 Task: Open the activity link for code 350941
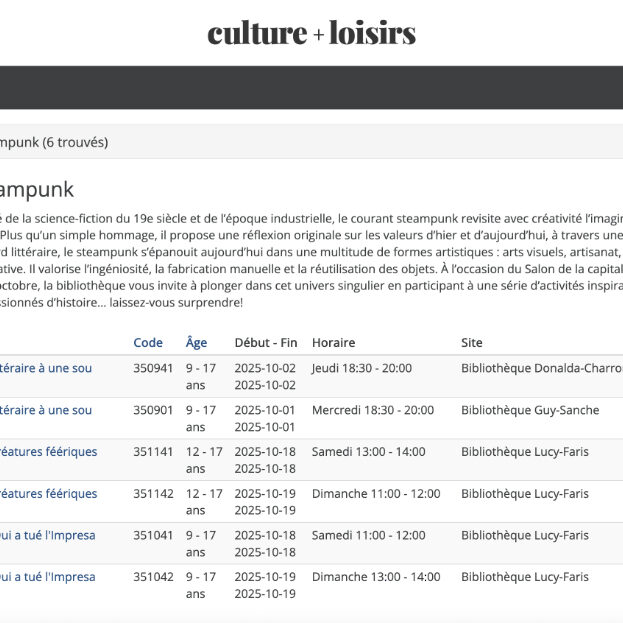[46, 368]
